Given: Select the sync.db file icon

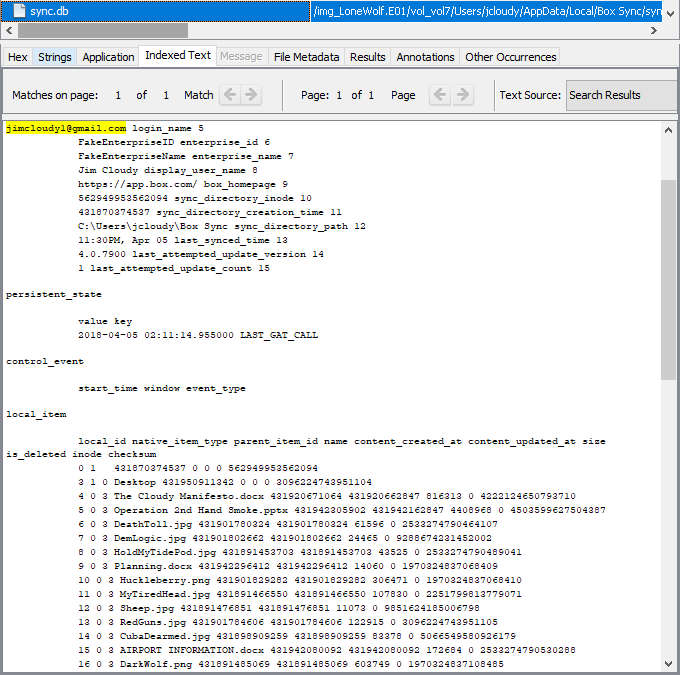Looking at the screenshot, I should click(x=19, y=11).
